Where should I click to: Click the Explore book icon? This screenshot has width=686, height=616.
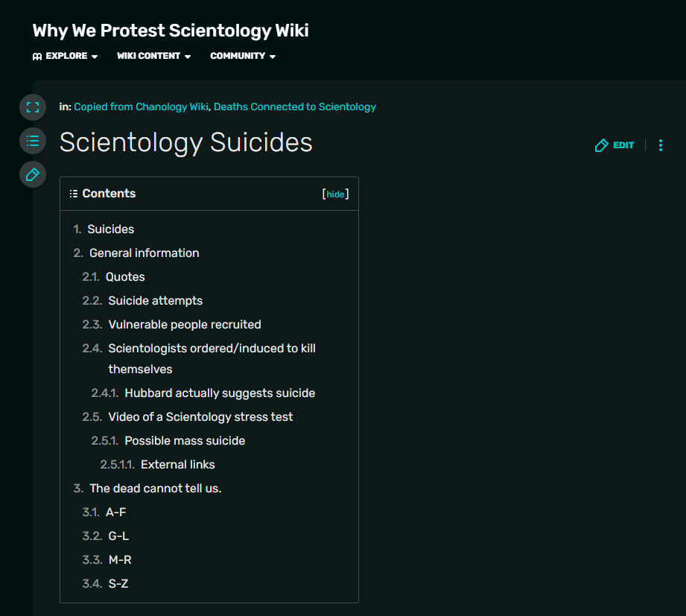pyautogui.click(x=37, y=57)
